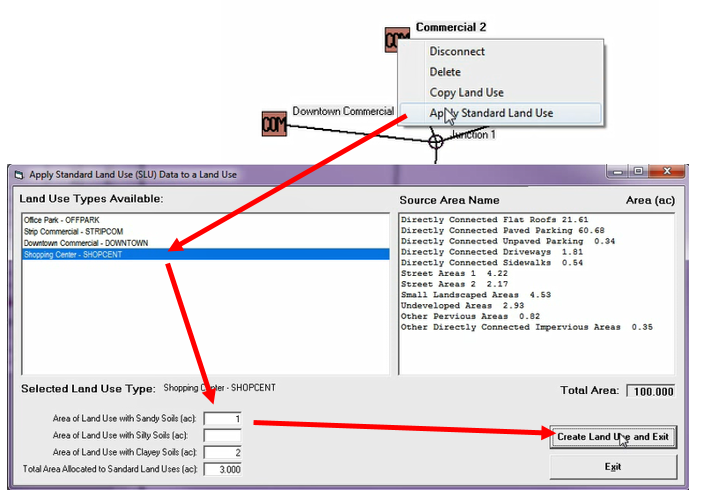701x498 pixels.
Task: Select Strip Commercial - STRIPCOM list item
Action: click(x=72, y=231)
